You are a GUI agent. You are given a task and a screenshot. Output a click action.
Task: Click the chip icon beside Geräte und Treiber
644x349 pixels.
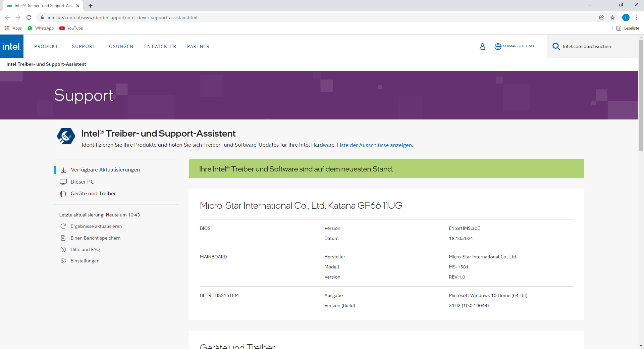coord(63,194)
